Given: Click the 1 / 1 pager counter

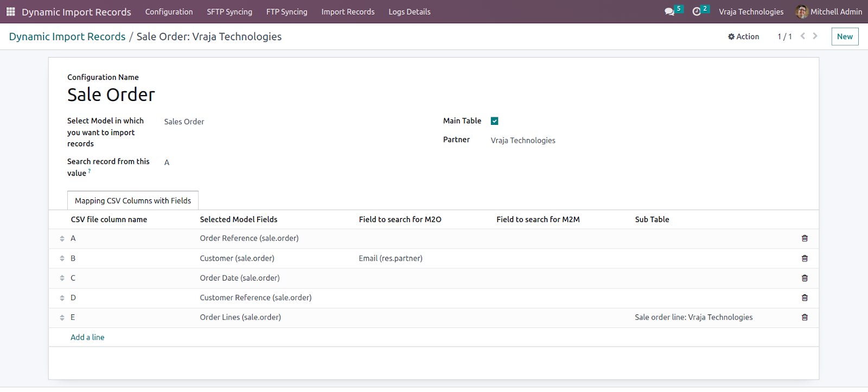Looking at the screenshot, I should [784, 36].
